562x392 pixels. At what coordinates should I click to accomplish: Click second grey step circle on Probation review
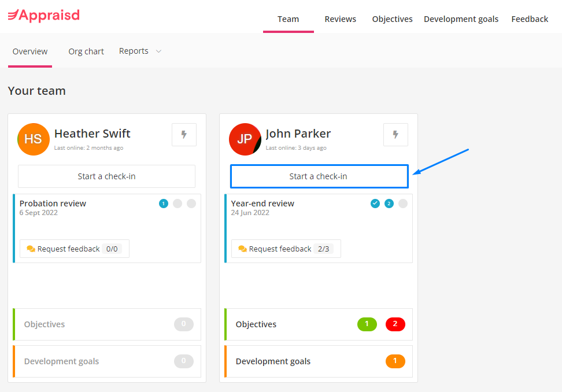coord(178,204)
